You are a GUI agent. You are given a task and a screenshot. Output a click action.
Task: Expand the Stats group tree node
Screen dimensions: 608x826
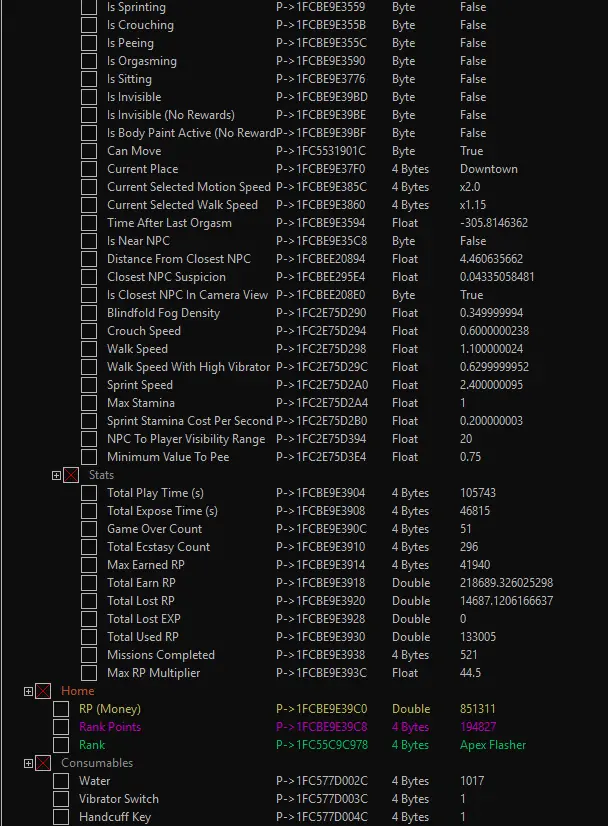tap(57, 476)
